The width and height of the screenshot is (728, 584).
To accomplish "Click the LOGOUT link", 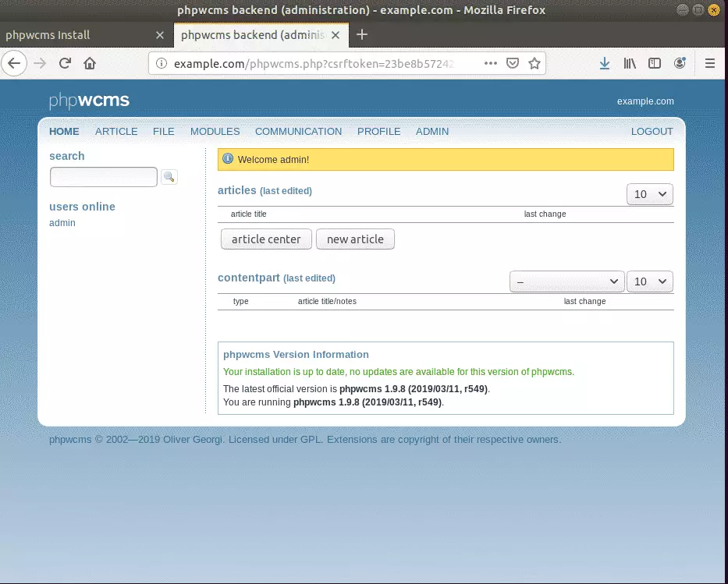I will pos(652,131).
